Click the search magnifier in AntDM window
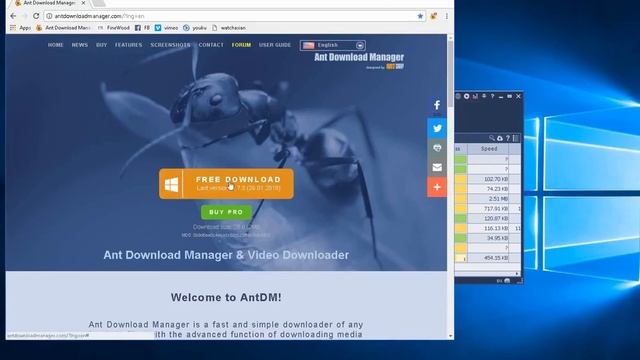This screenshot has width=640, height=360. tap(492, 138)
